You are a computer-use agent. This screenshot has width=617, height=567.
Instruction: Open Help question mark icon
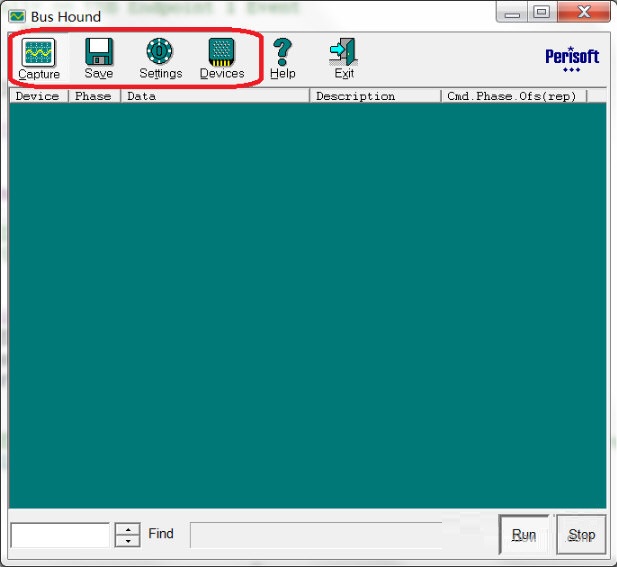pyautogui.click(x=283, y=52)
